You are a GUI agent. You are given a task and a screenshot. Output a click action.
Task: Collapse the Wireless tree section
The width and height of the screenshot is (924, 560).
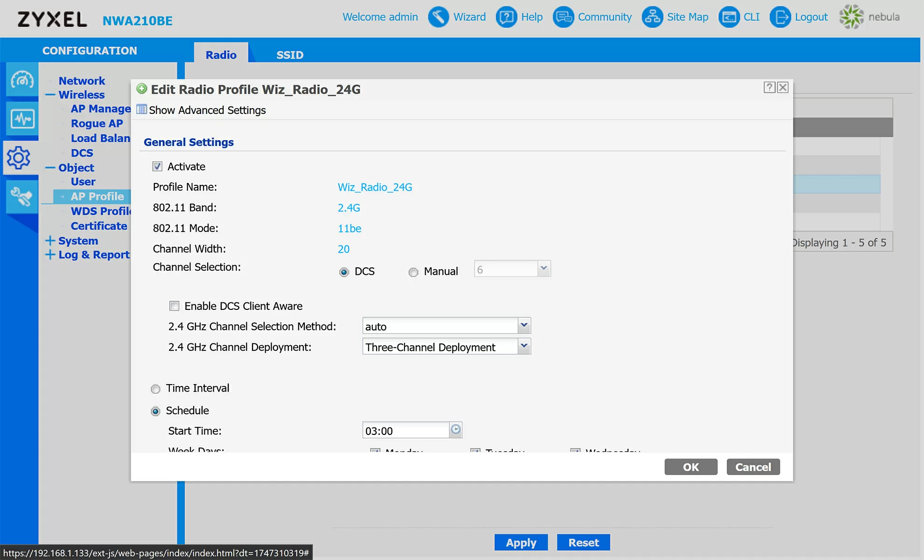[50, 95]
